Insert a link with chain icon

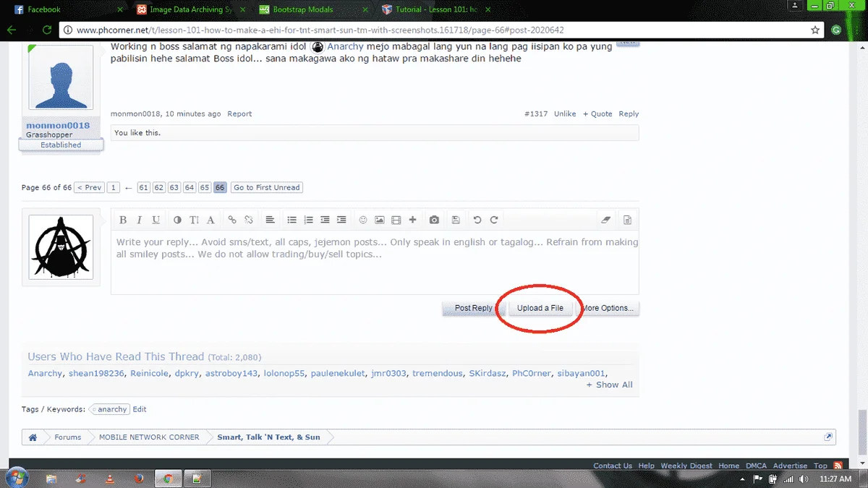[232, 220]
